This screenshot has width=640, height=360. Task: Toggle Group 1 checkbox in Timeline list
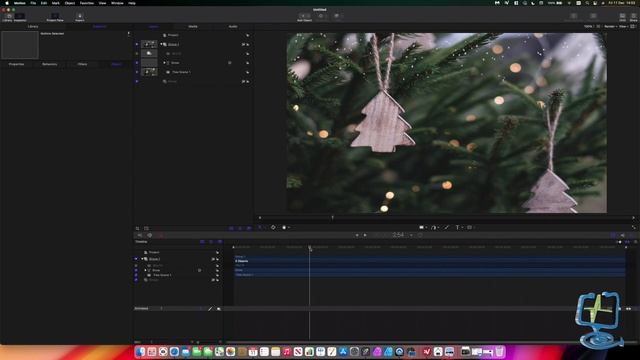pos(136,259)
